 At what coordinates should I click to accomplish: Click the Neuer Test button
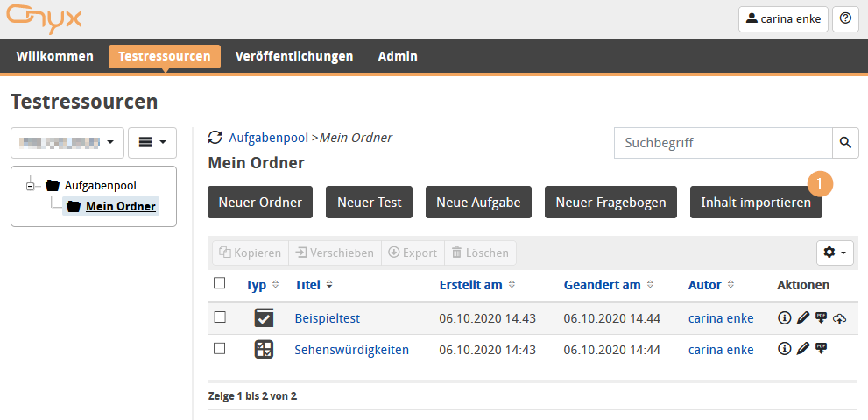(370, 203)
